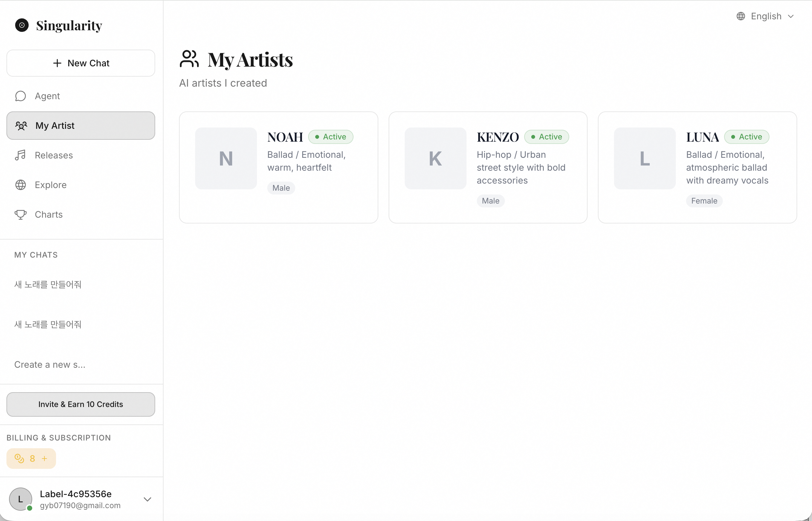This screenshot has height=521, width=812.
Task: Expand the account options chevron
Action: [x=147, y=499]
